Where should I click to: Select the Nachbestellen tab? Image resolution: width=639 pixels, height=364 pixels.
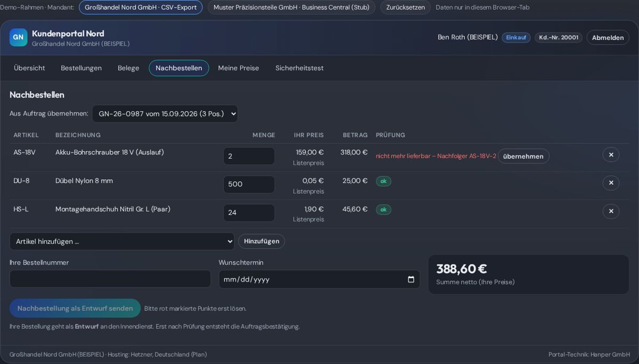pos(179,68)
